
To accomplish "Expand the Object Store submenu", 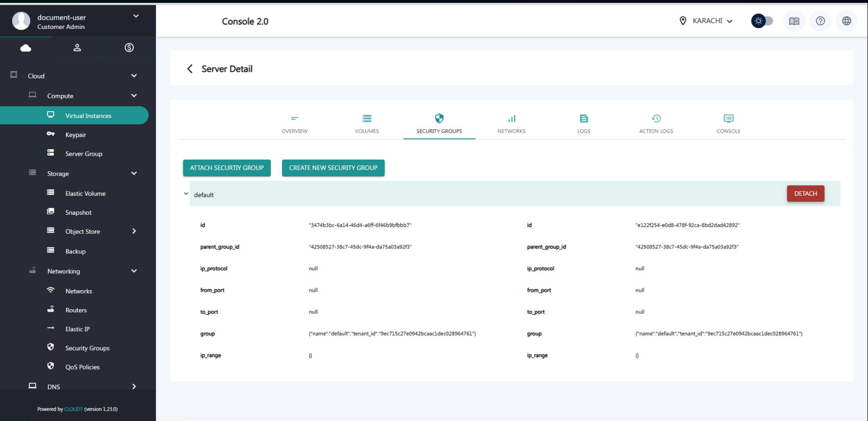I will coord(134,231).
